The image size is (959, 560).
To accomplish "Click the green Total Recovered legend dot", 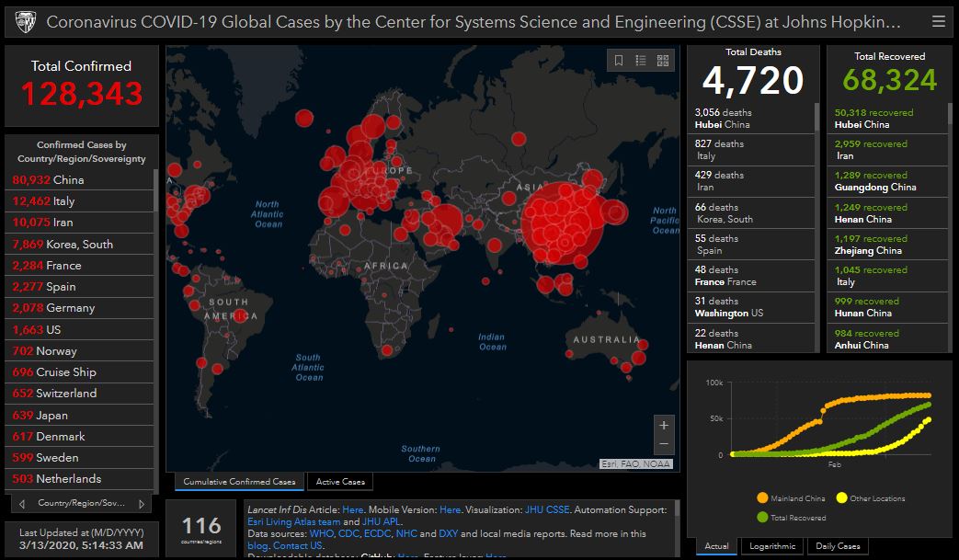I will pyautogui.click(x=762, y=517).
